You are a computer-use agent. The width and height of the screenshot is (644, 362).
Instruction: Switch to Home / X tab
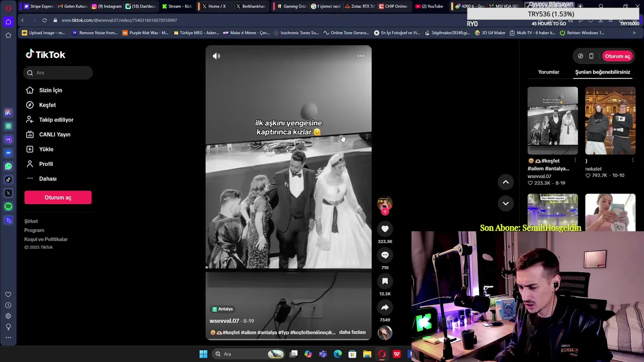[x=213, y=7]
